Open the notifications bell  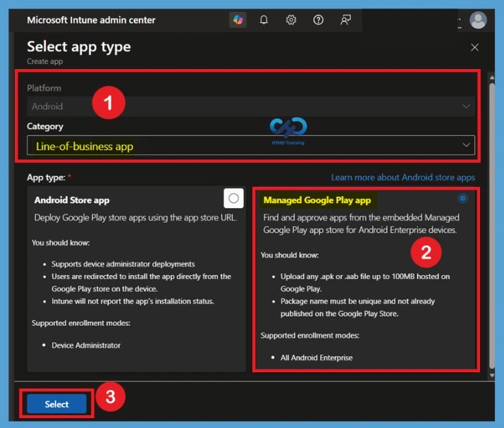[264, 20]
